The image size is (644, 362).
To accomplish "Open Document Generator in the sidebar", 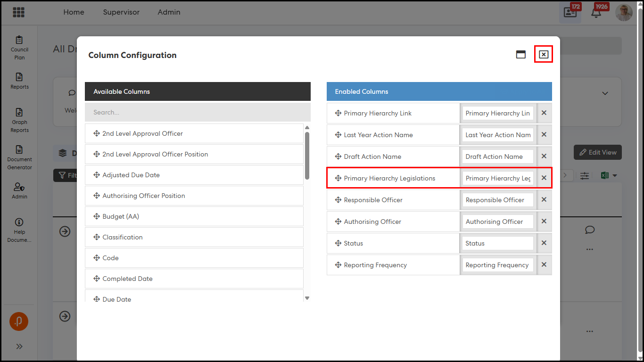I will [19, 157].
